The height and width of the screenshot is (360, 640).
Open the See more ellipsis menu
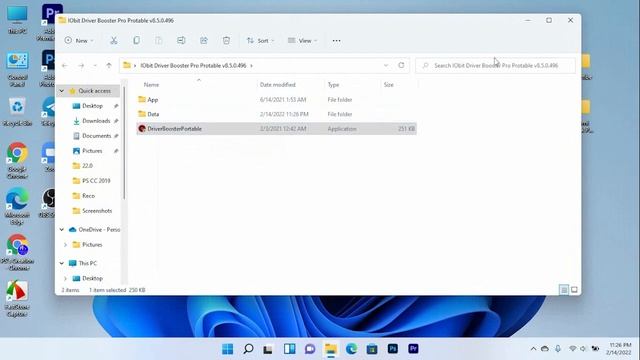tap(336, 40)
